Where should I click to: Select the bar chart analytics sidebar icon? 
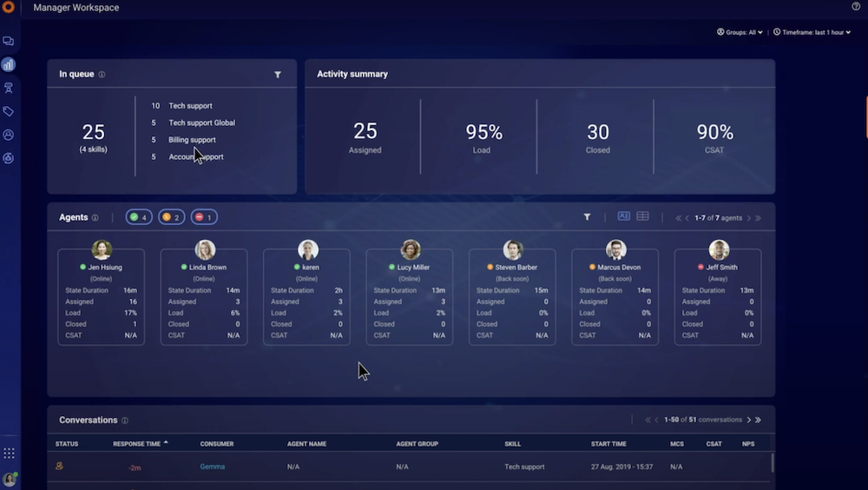pos(9,64)
